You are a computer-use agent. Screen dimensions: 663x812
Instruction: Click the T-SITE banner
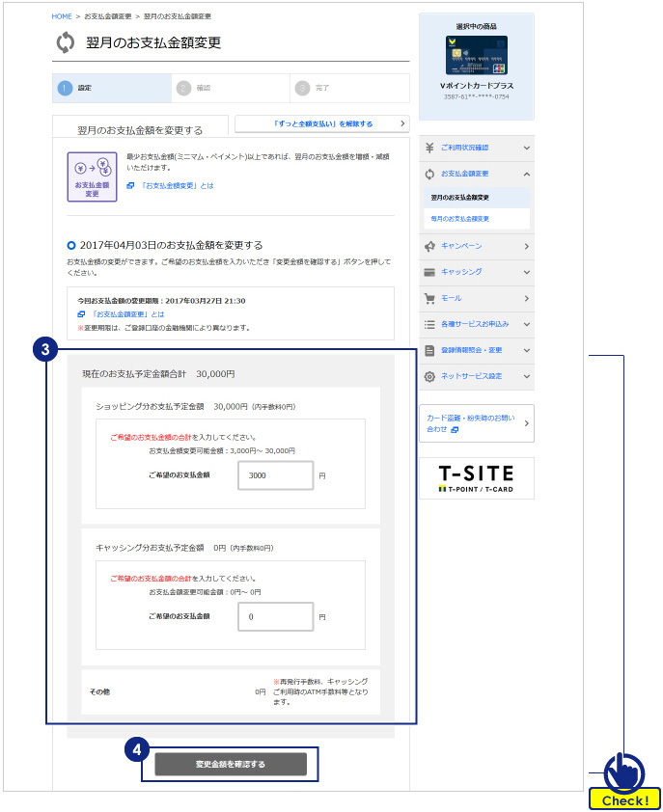(x=476, y=478)
